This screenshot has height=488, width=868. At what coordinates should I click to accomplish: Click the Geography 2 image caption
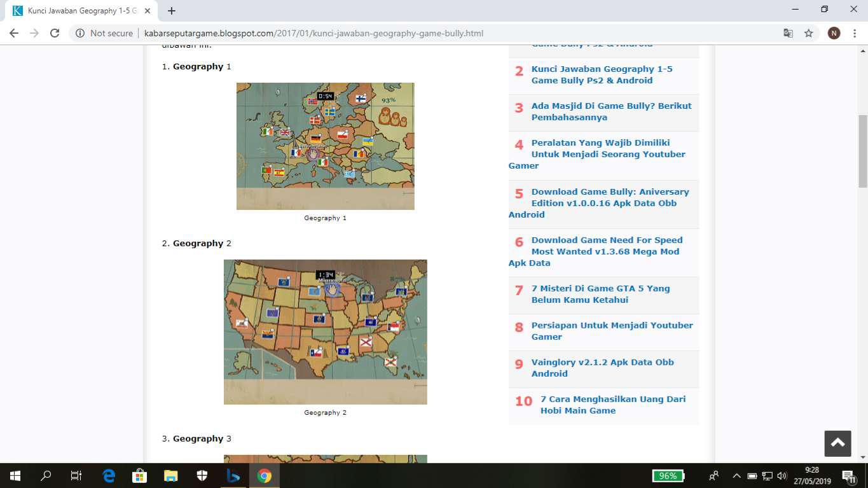pos(325,413)
